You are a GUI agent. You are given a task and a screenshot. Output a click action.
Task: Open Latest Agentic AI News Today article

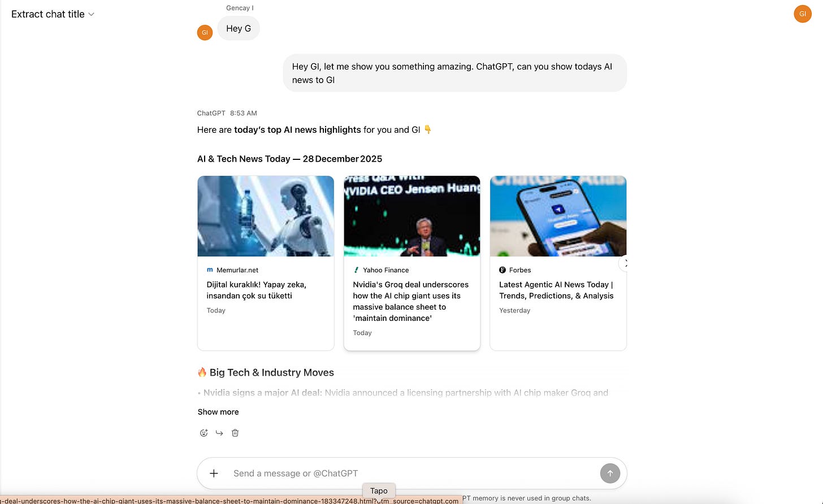[556, 290]
